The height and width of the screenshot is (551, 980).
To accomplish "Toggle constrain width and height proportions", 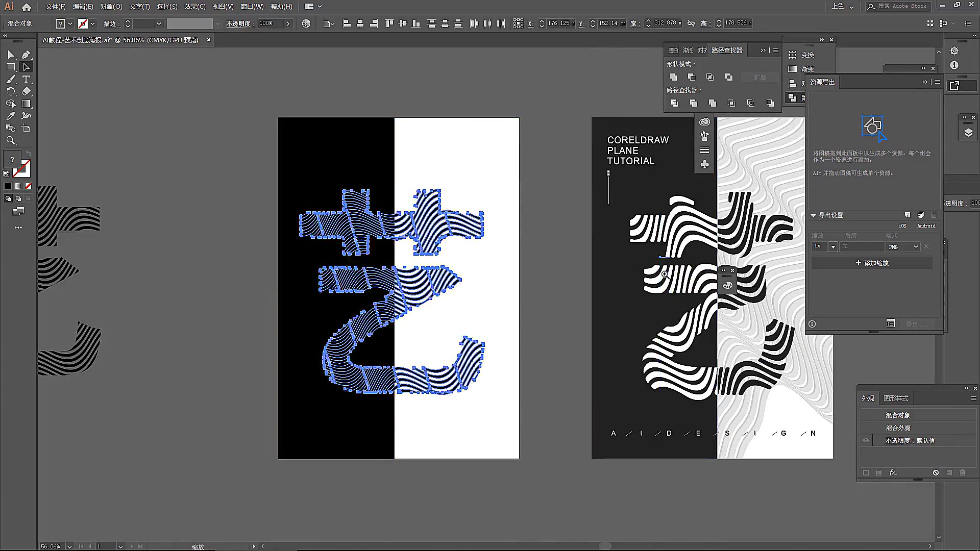I will [691, 23].
